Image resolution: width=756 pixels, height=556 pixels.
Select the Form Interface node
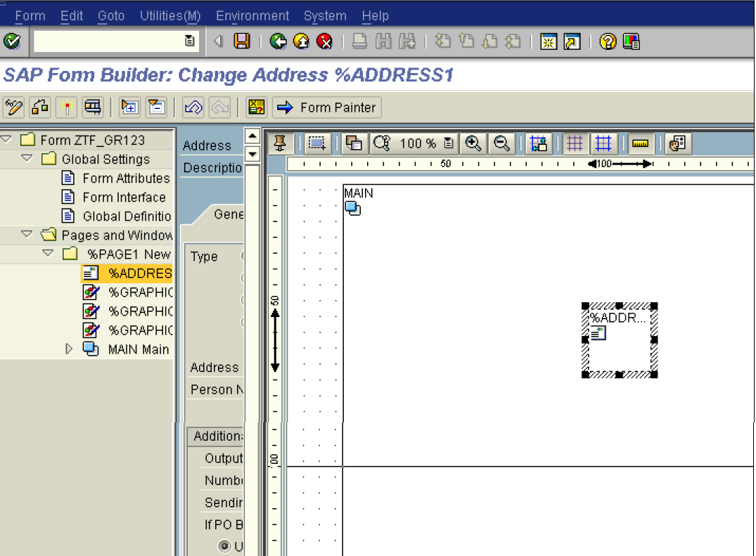pyautogui.click(x=124, y=198)
